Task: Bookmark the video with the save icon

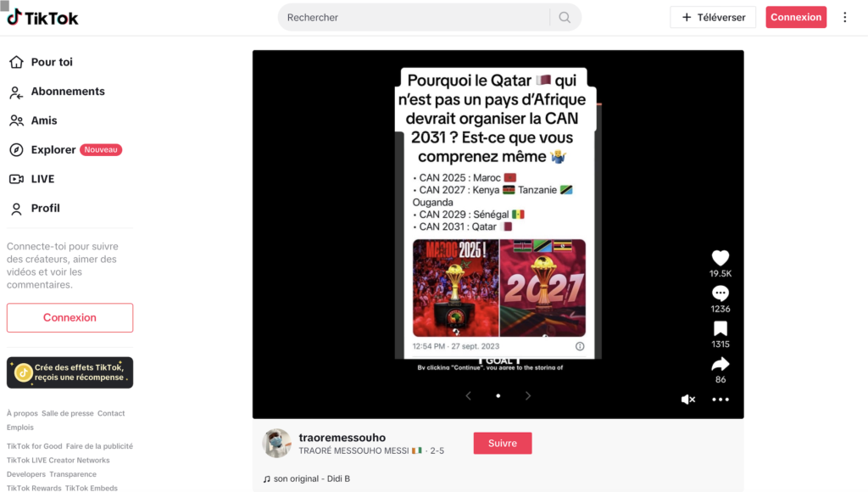Action: [721, 328]
